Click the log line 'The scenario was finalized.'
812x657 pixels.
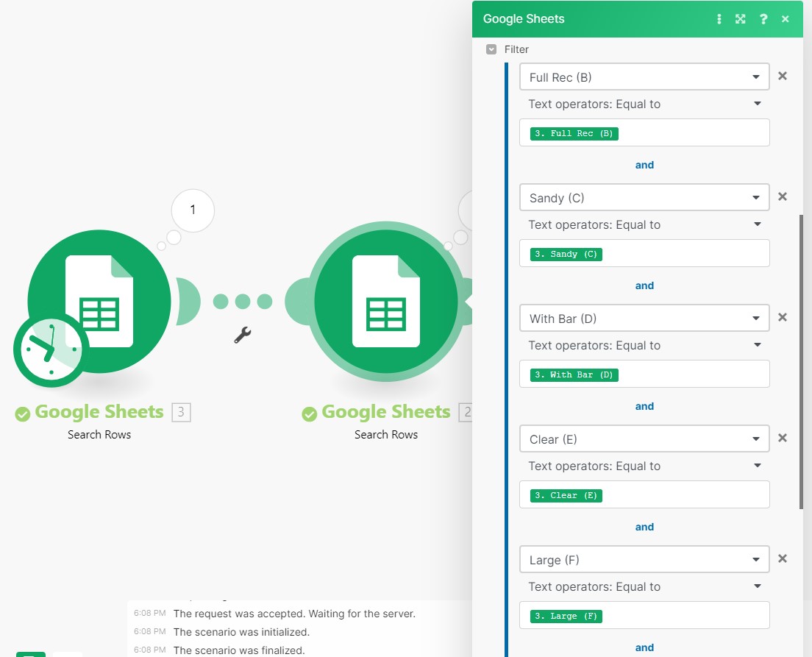[239, 650]
